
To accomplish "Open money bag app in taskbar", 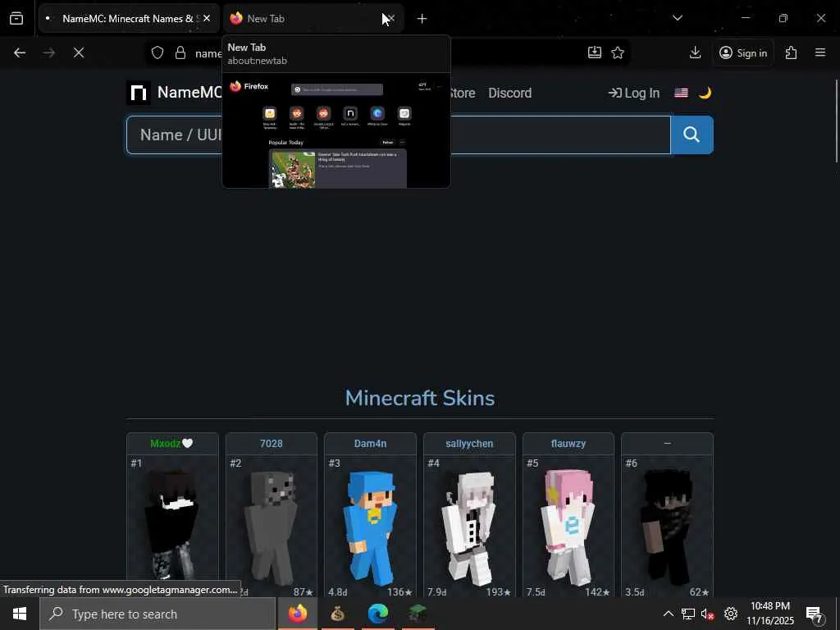I will click(337, 614).
